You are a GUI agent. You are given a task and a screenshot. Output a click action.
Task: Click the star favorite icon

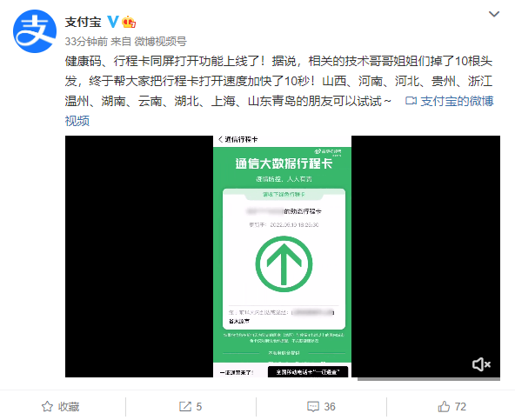point(47,407)
